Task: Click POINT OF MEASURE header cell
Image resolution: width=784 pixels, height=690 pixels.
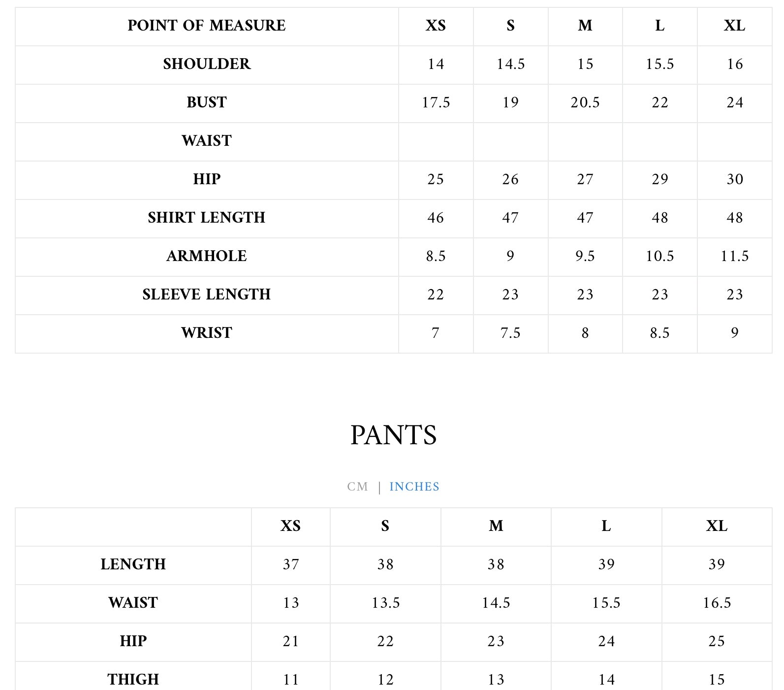Action: pos(207,26)
